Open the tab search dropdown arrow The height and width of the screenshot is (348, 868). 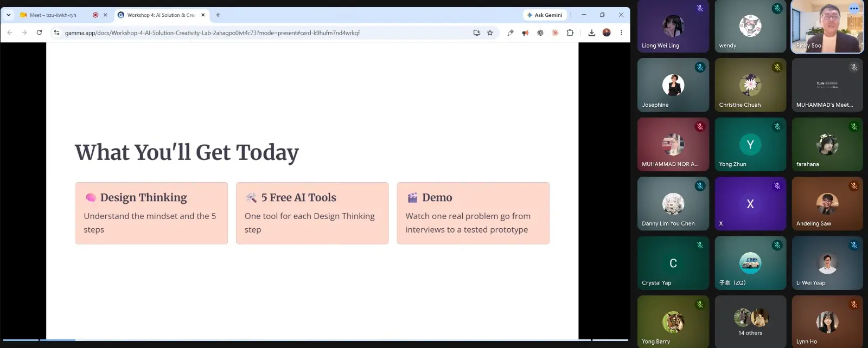pyautogui.click(x=9, y=15)
